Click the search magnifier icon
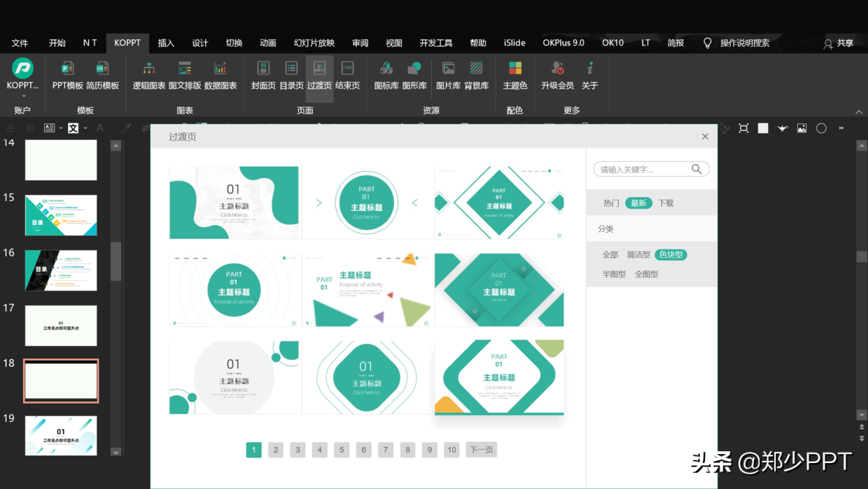Image resolution: width=868 pixels, height=489 pixels. pos(696,169)
